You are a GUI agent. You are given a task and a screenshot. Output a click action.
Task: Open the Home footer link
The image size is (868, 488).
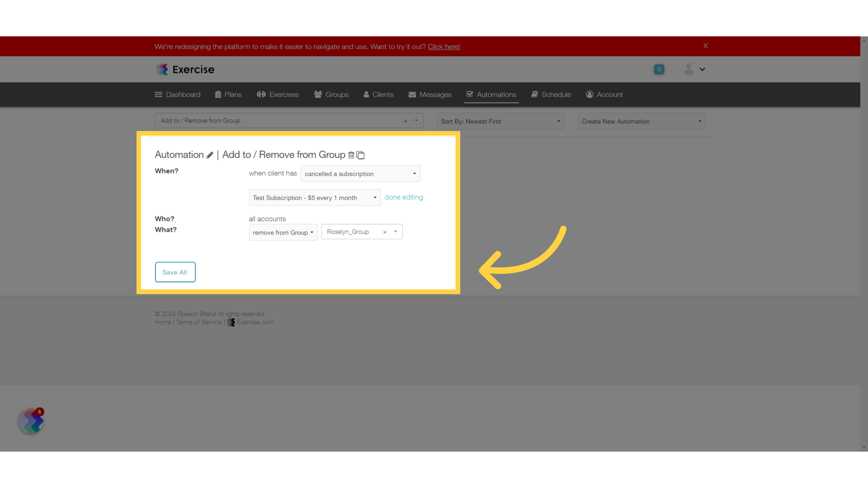163,322
